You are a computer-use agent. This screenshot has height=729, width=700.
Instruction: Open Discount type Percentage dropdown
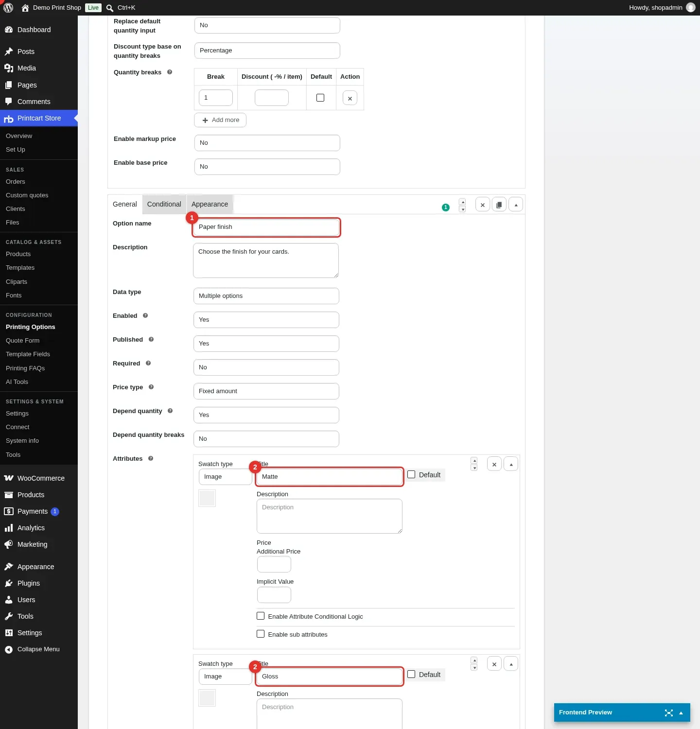[267, 51]
